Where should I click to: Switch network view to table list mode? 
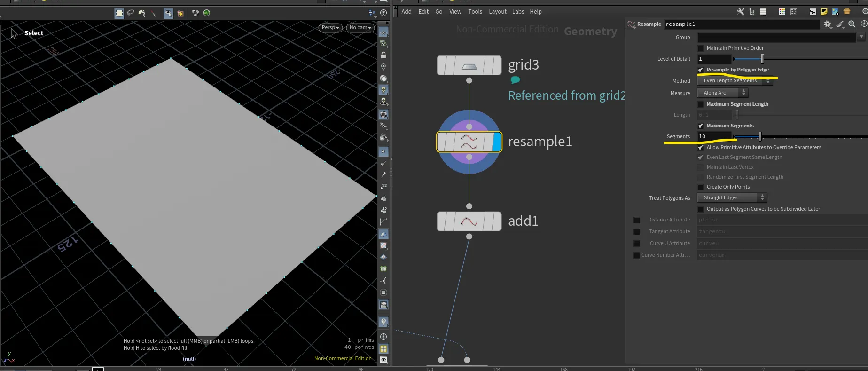pos(763,12)
